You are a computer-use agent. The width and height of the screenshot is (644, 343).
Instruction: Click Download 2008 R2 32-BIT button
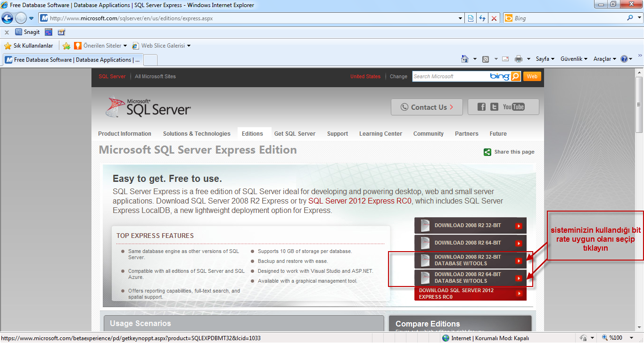click(x=471, y=226)
